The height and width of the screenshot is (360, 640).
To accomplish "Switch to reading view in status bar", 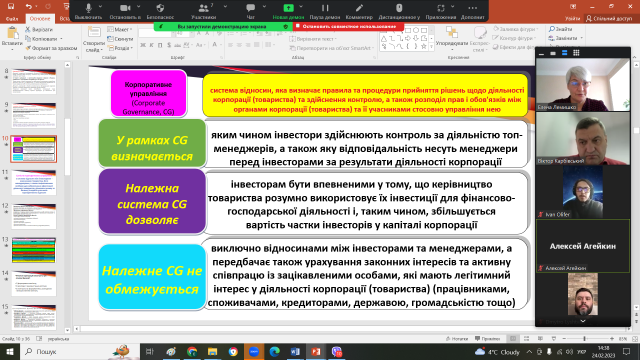I will point(540,339).
